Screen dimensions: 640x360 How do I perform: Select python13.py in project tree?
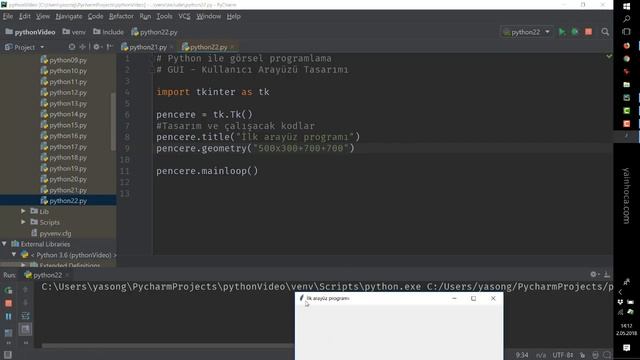coord(64,103)
